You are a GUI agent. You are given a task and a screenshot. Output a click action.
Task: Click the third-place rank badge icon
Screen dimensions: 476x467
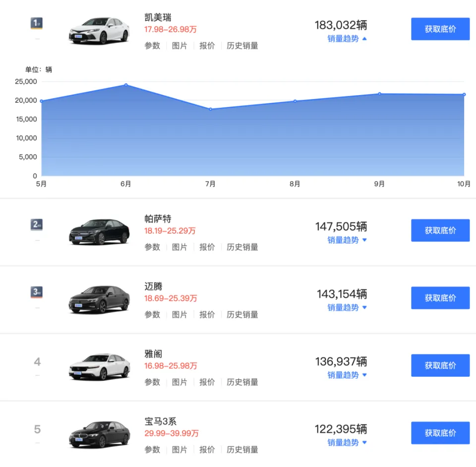click(37, 292)
